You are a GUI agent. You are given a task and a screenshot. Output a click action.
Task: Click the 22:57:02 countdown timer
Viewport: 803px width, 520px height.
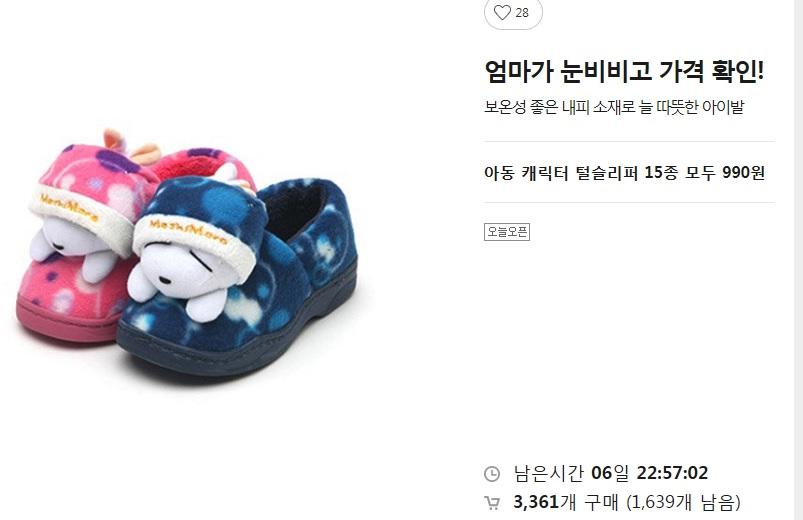tap(672, 473)
